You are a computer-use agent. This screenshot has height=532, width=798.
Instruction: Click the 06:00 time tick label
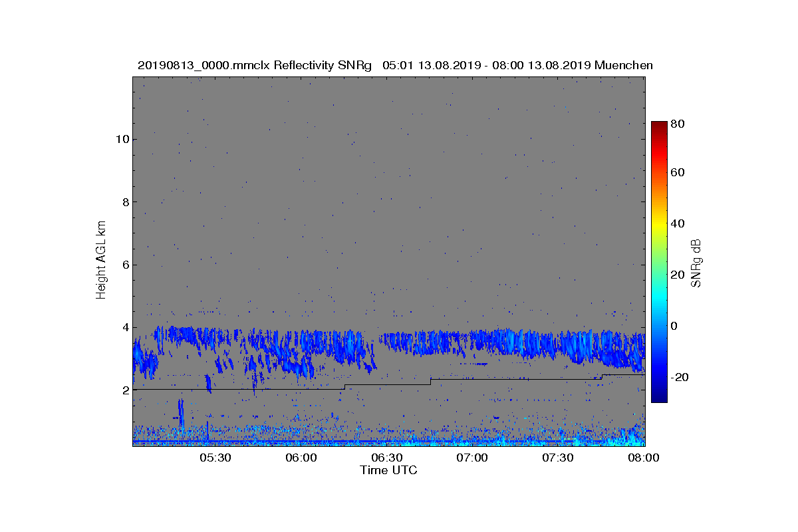(x=301, y=458)
